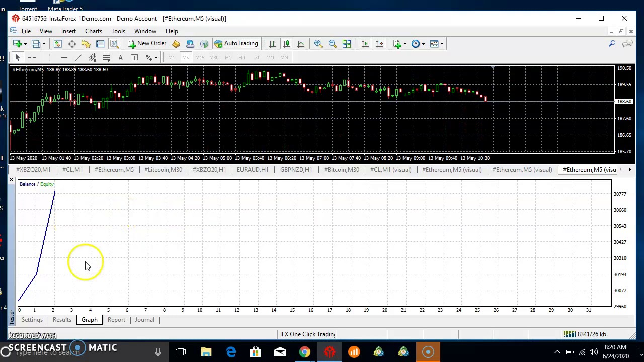Open the Indicators list icon

pos(397,44)
